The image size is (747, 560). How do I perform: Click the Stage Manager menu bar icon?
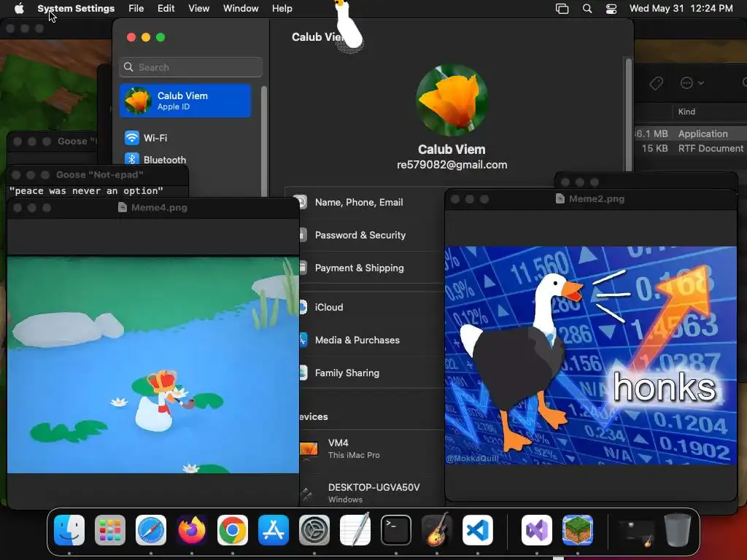coord(562,9)
